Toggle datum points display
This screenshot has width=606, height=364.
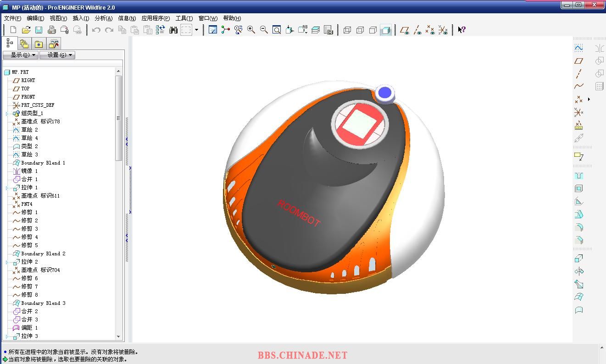(430, 30)
